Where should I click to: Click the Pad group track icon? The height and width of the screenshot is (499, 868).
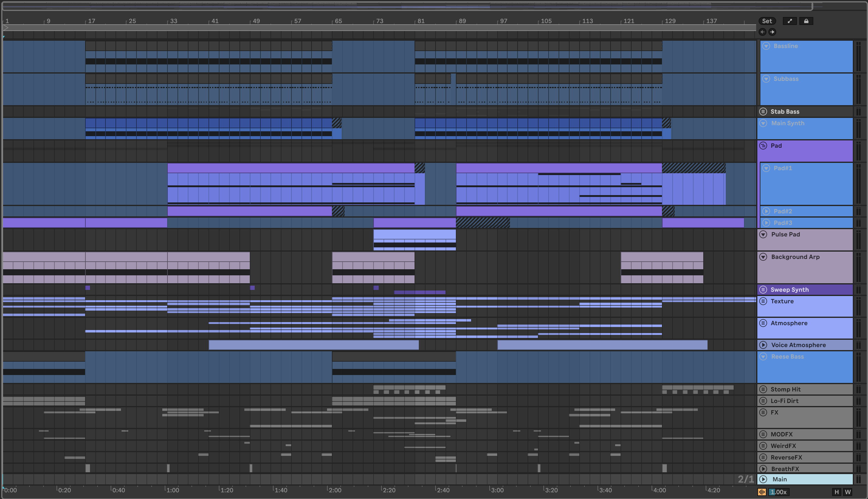coord(763,146)
